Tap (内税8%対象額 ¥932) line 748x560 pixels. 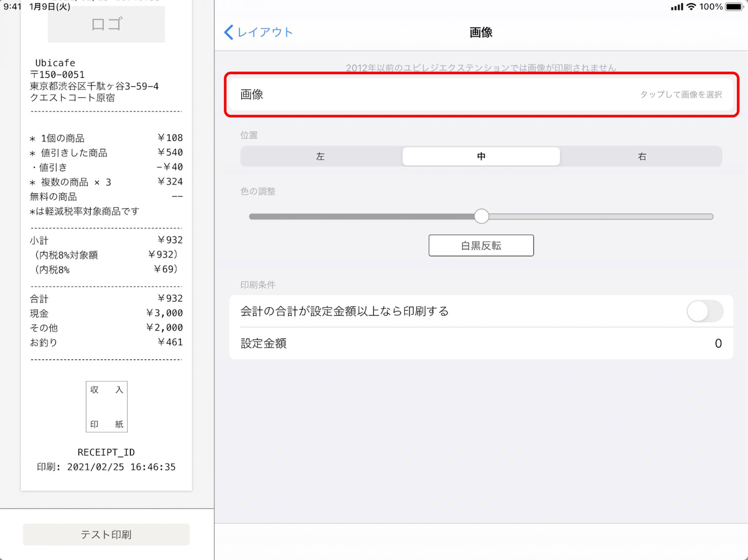coord(106,255)
